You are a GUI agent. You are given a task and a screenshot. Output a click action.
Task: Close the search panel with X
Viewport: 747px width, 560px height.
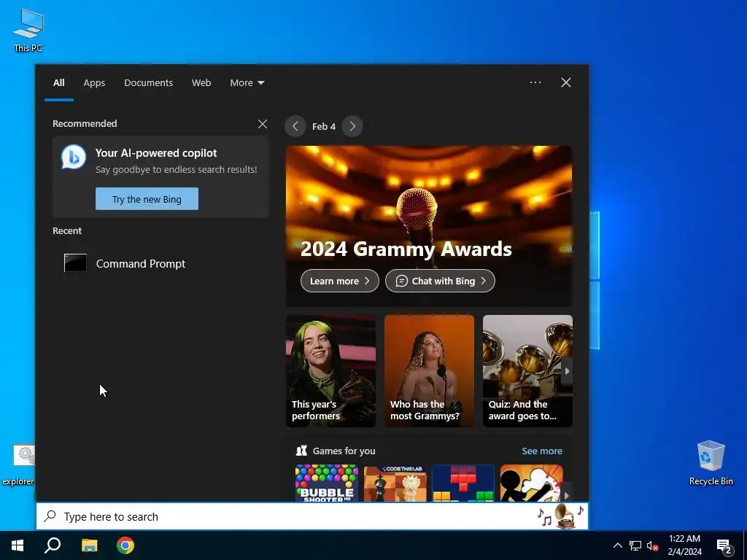(566, 82)
